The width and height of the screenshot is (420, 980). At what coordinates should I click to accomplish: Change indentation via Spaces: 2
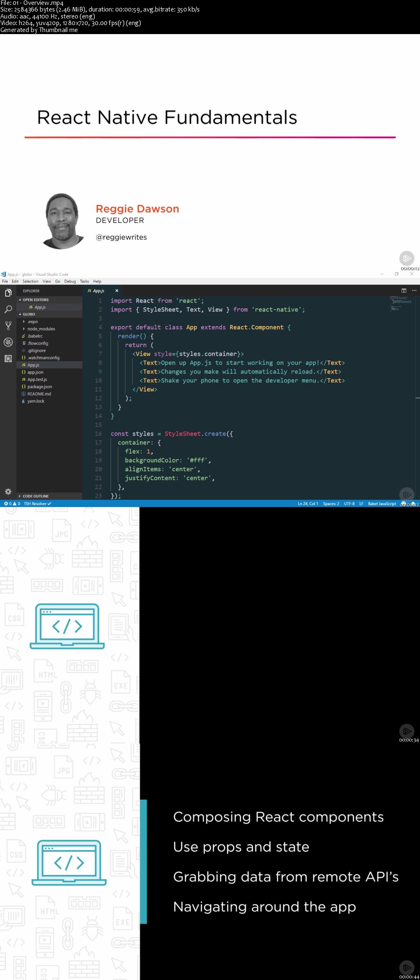[x=331, y=503]
